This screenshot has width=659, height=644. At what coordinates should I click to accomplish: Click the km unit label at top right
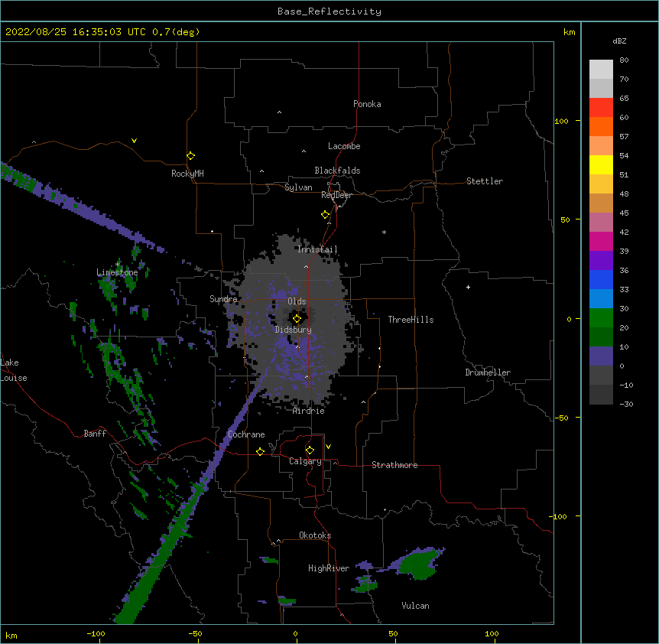(570, 32)
